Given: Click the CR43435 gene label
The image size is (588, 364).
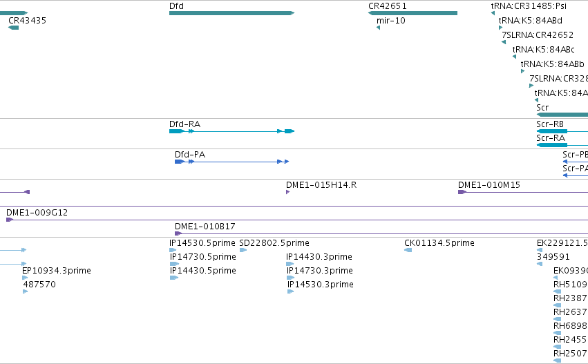Looking at the screenshot, I should pyautogui.click(x=28, y=21).
